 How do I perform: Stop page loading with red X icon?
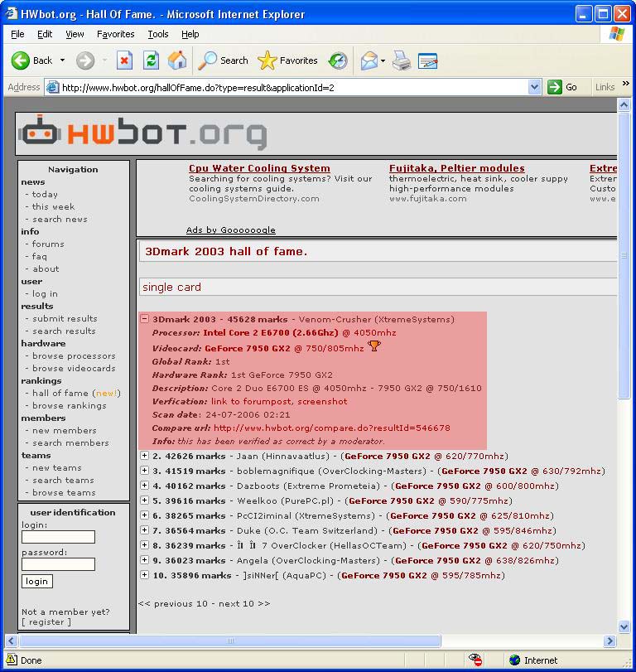[x=124, y=60]
